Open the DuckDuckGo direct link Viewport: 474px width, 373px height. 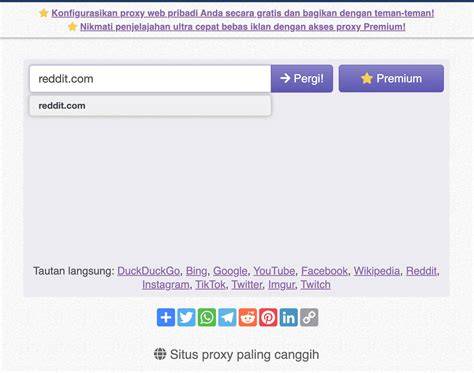coord(148,271)
